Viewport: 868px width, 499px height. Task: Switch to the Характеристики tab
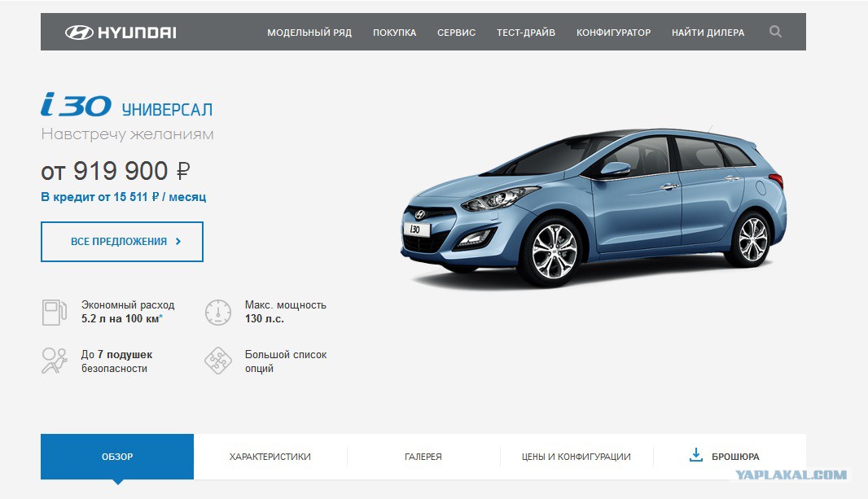coord(270,457)
